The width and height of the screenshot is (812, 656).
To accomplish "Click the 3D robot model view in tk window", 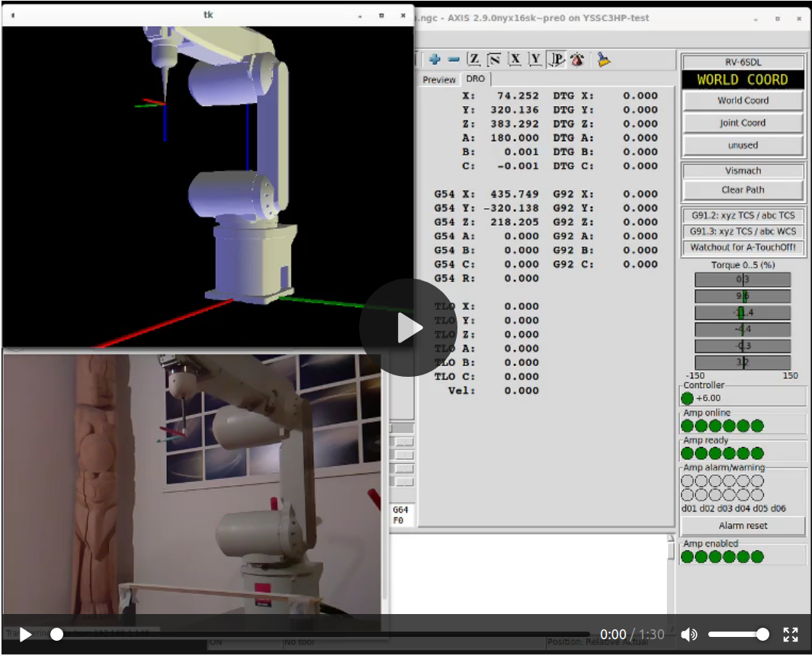I will [207, 187].
